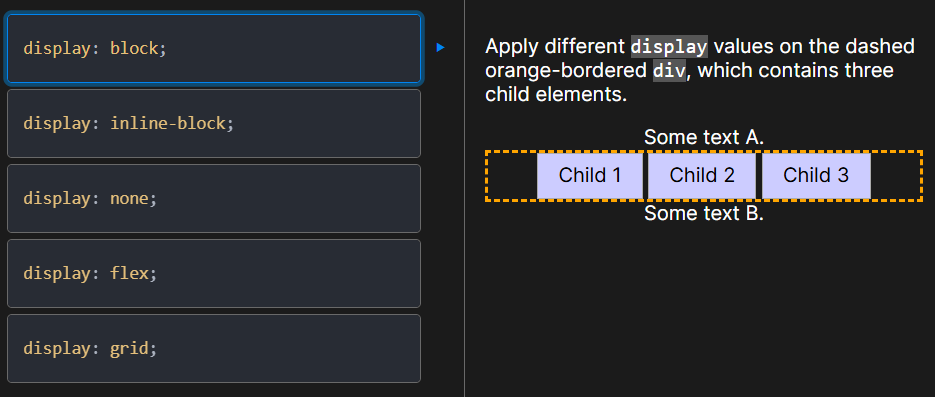Click the vertical divider between the panels
Viewport: 935px width, 397px height.
(465, 198)
